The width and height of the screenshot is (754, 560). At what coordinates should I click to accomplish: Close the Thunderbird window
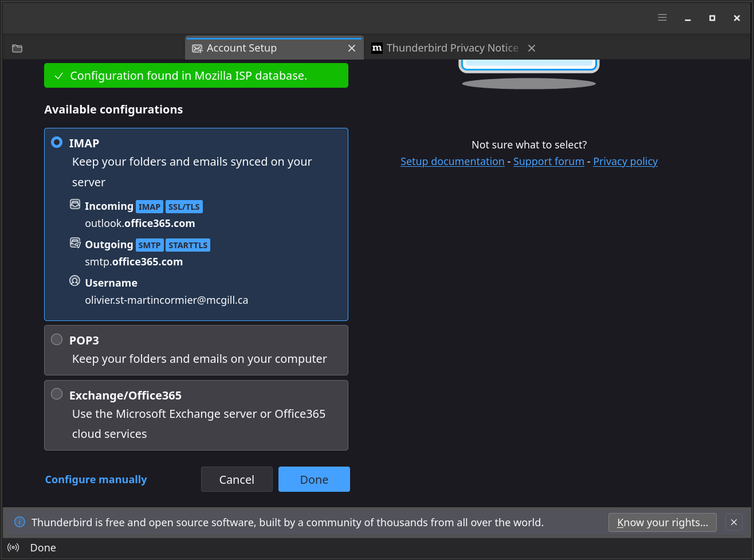click(x=737, y=18)
